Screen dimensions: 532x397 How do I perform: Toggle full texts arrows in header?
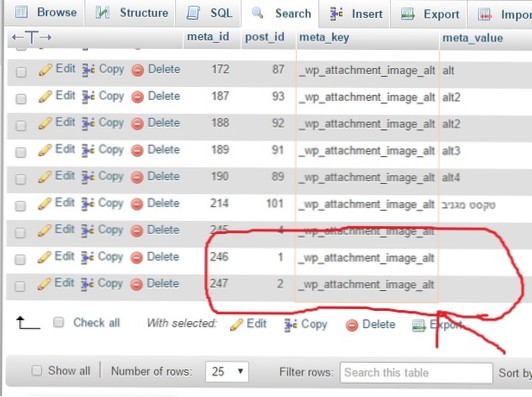pos(32,37)
